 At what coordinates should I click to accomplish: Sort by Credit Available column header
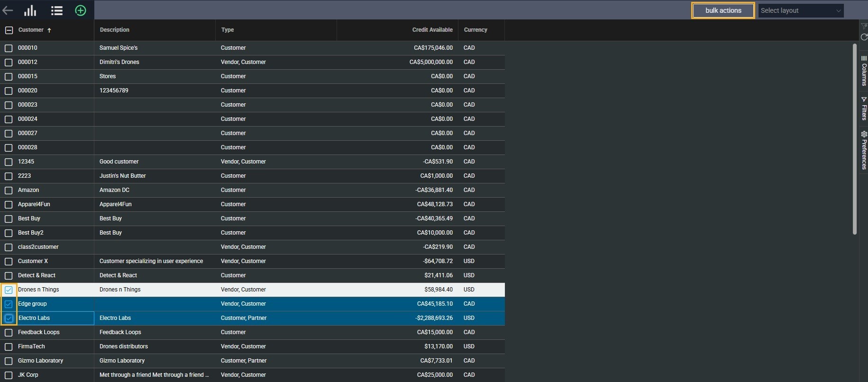(x=432, y=30)
